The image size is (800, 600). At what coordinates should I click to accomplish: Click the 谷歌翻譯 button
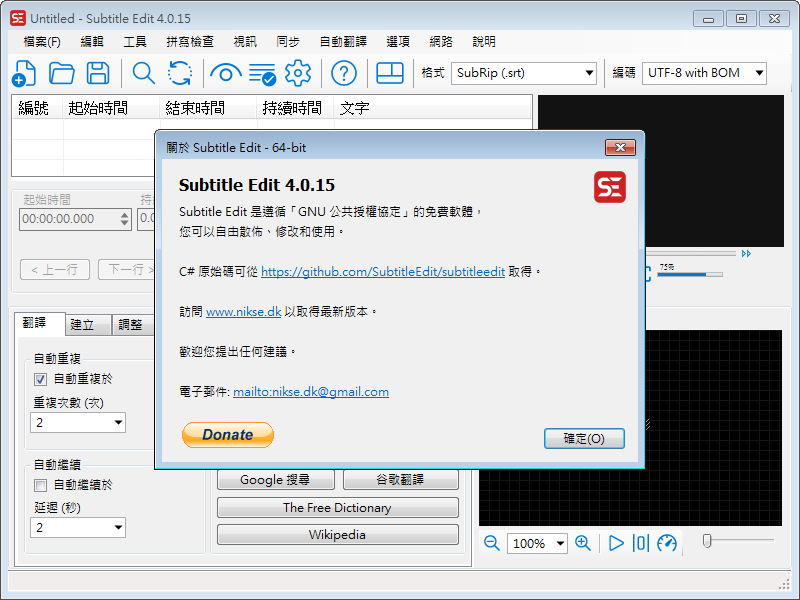point(401,480)
